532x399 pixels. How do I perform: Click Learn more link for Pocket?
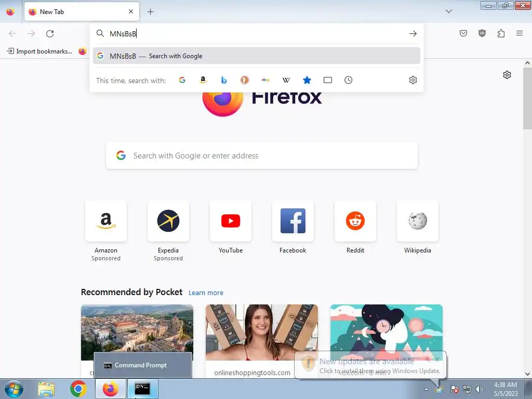pyautogui.click(x=206, y=293)
